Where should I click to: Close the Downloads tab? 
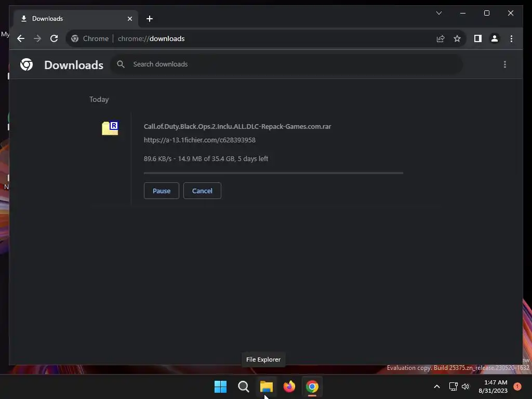point(129,19)
